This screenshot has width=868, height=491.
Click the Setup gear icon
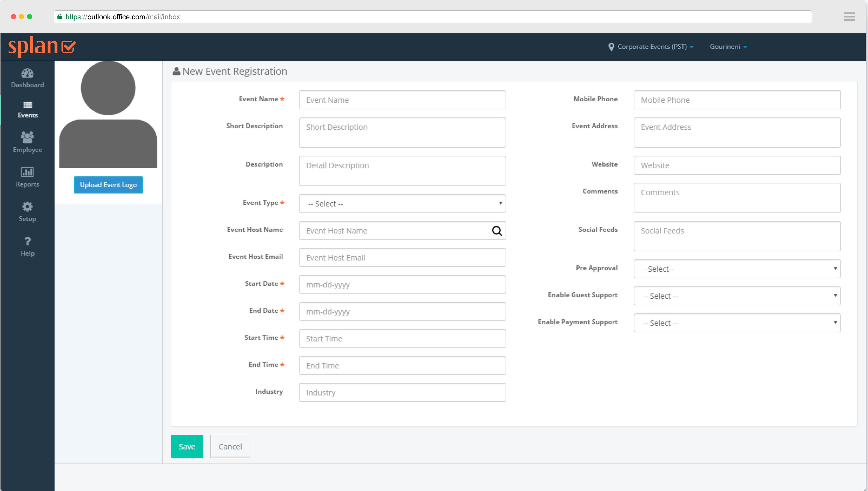coord(27,207)
